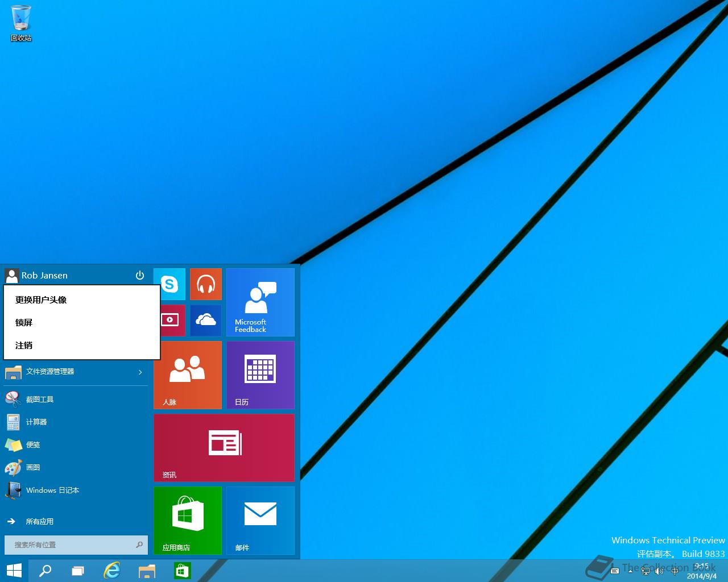Open the volume speaker tray icon
Viewport: 728px width, 582px height.
[660, 571]
